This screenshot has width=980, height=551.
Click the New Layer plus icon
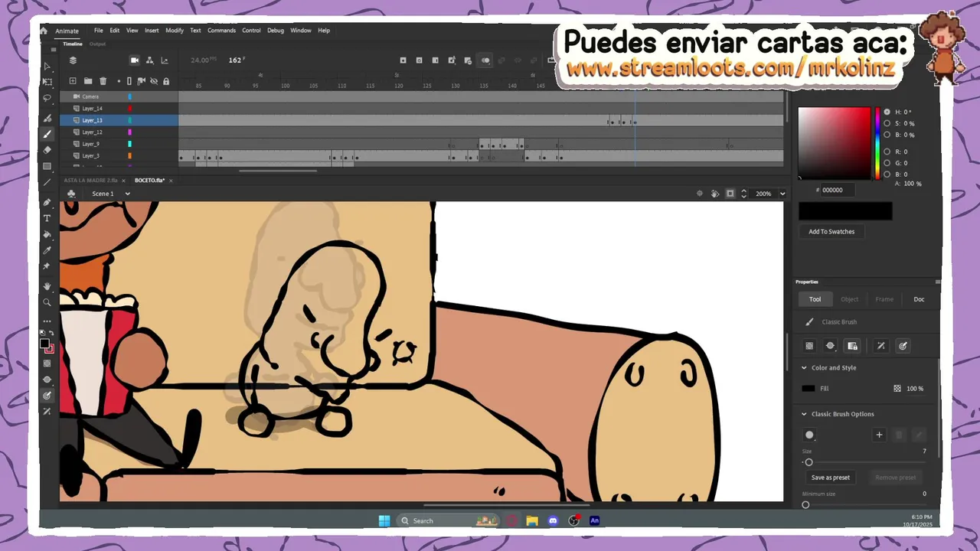click(73, 81)
